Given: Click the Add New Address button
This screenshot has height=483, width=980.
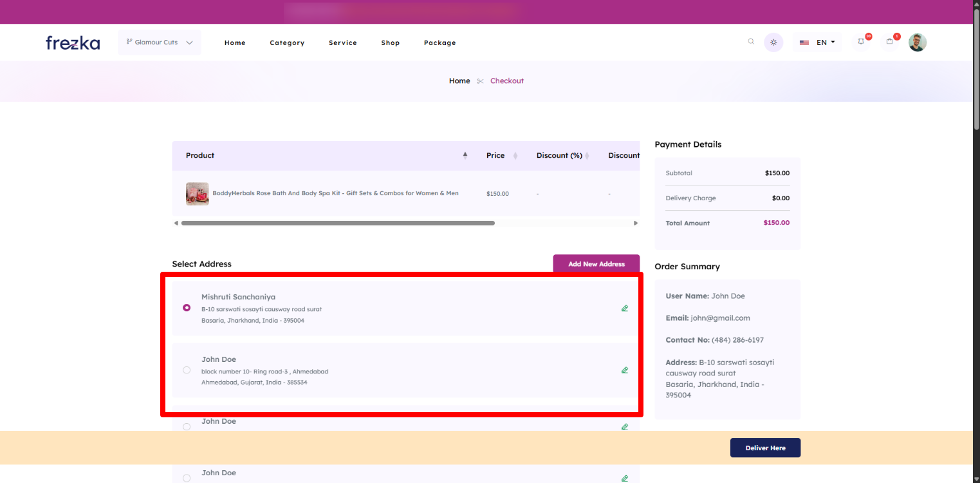Looking at the screenshot, I should [x=596, y=264].
